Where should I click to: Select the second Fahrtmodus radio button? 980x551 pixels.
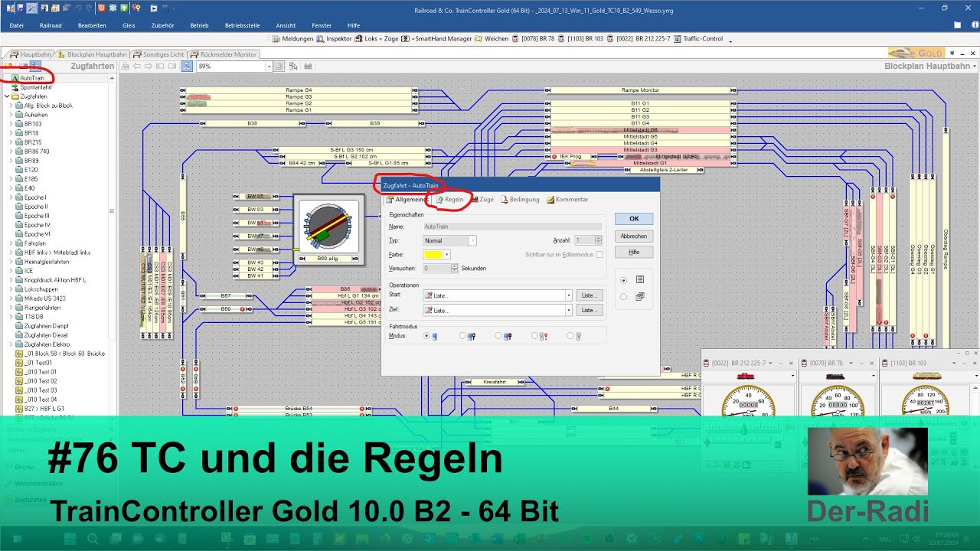coord(462,336)
